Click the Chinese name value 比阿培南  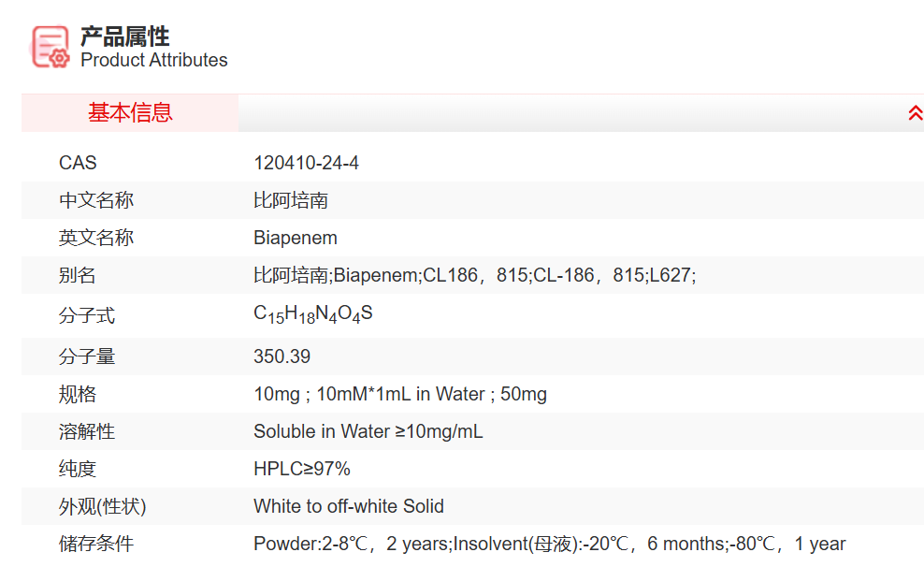291,200
